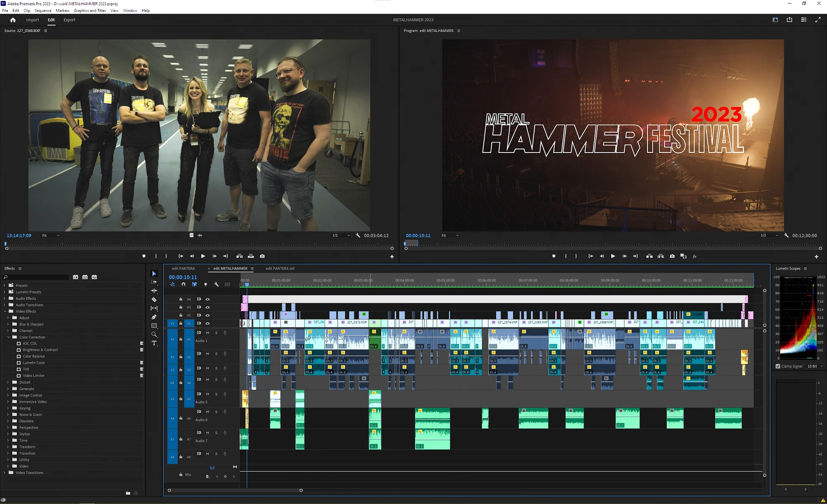Select the Brightness & Contrast effect

click(40, 350)
